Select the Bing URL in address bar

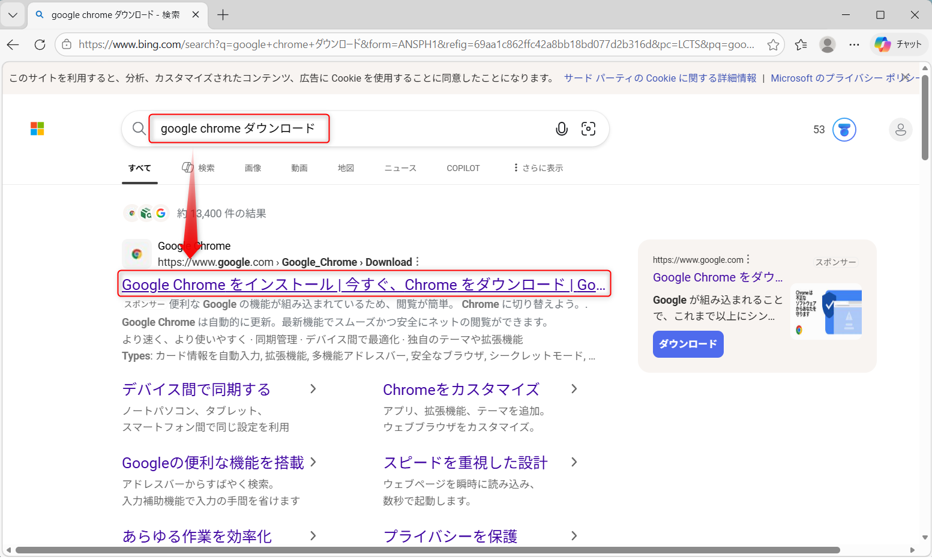(x=416, y=44)
